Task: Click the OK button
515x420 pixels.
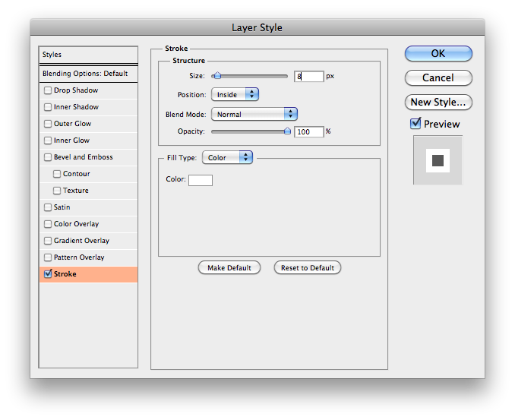Action: [x=438, y=53]
